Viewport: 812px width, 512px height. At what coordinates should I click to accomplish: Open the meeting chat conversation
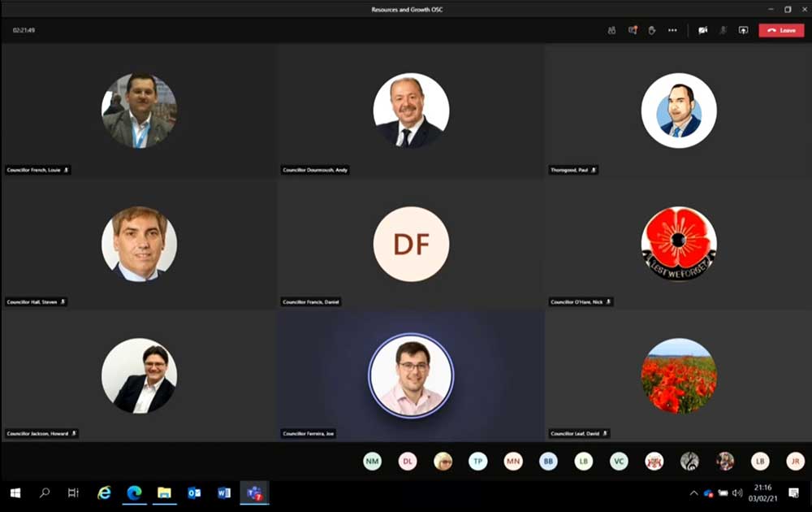click(x=632, y=30)
